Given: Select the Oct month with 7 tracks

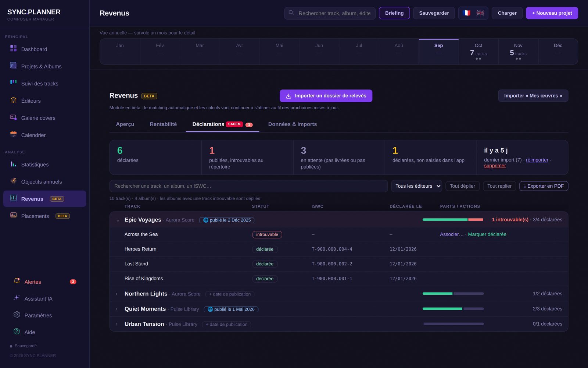Looking at the screenshot, I should [x=478, y=52].
